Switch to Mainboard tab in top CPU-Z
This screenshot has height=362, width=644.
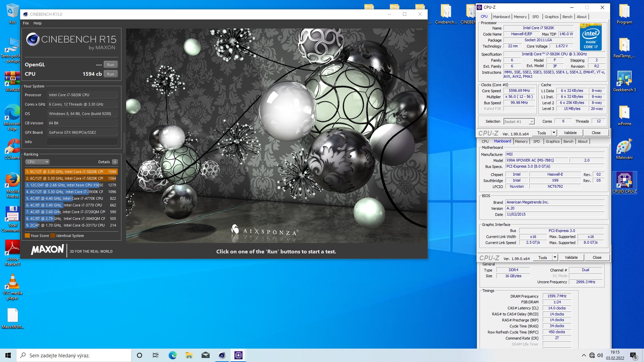tap(501, 17)
